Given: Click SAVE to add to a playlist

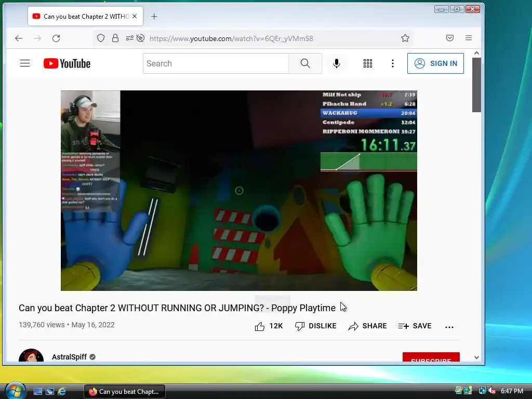Looking at the screenshot, I should [x=415, y=326].
